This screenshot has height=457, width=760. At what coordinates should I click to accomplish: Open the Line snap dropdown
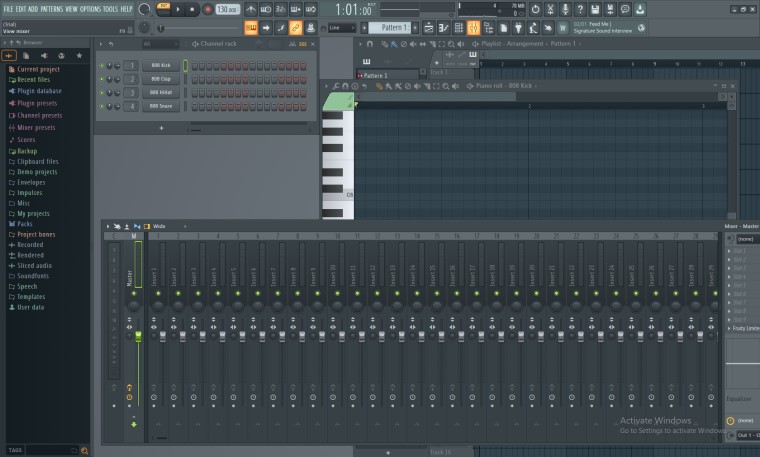click(341, 28)
